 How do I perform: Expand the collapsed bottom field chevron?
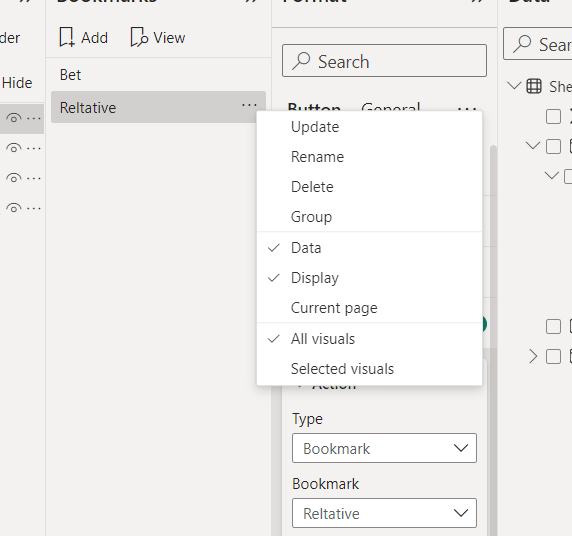[x=533, y=356]
